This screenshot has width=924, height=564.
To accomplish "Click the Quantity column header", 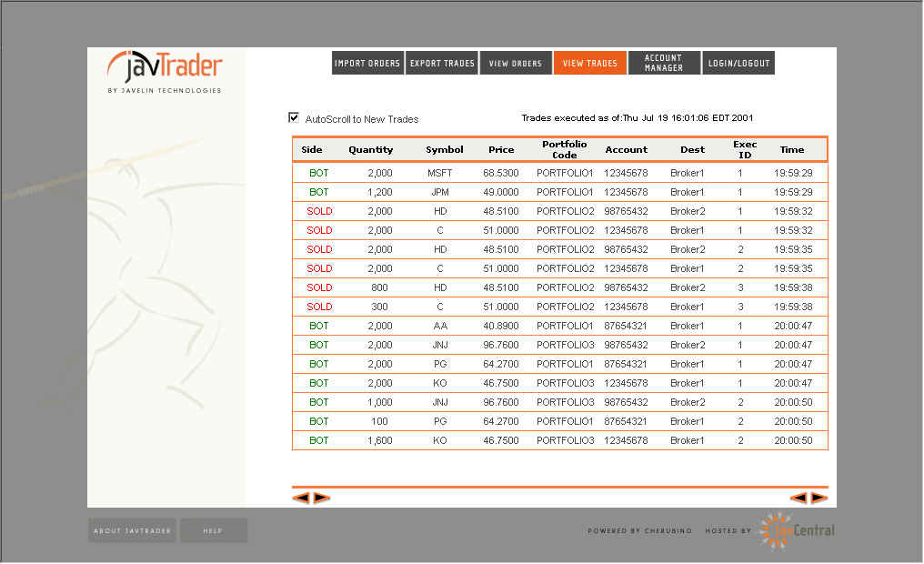I will point(371,150).
